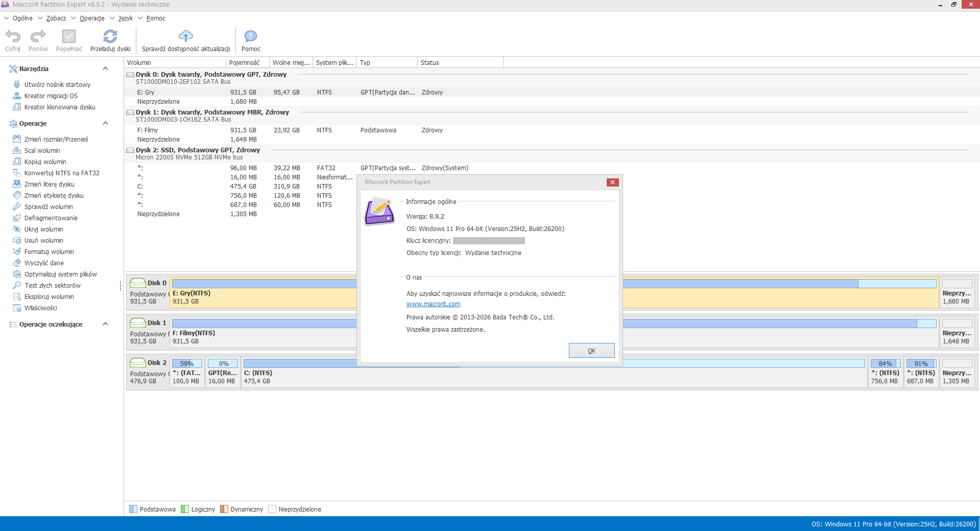Select Konwertuj NTFS na FAT32 icon
This screenshot has width=980, height=531.
point(17,173)
